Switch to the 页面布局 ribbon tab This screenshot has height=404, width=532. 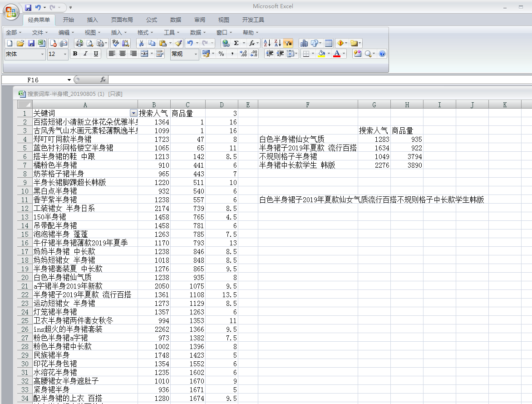coord(122,20)
